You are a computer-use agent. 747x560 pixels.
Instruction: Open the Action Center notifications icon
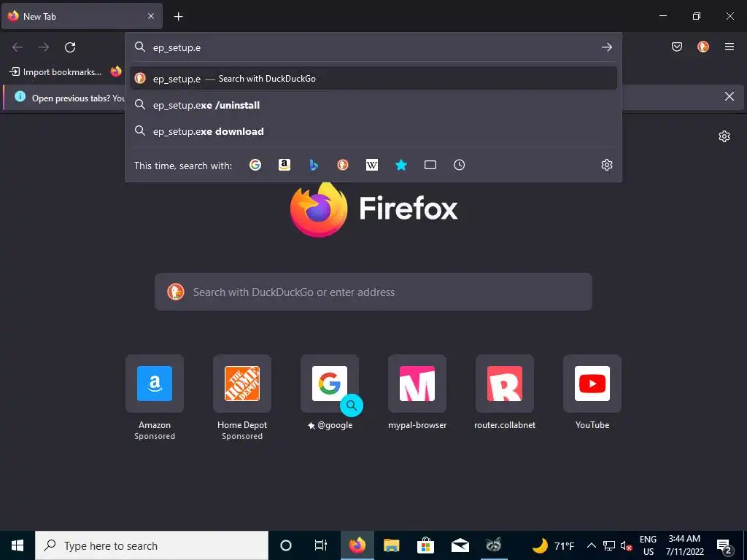pos(724,545)
